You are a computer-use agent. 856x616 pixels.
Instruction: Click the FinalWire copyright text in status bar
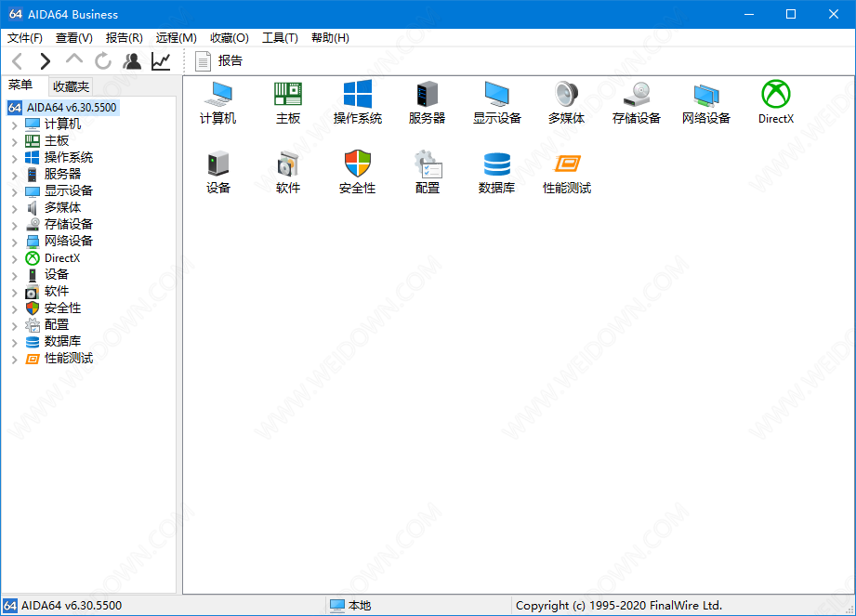[618, 606]
